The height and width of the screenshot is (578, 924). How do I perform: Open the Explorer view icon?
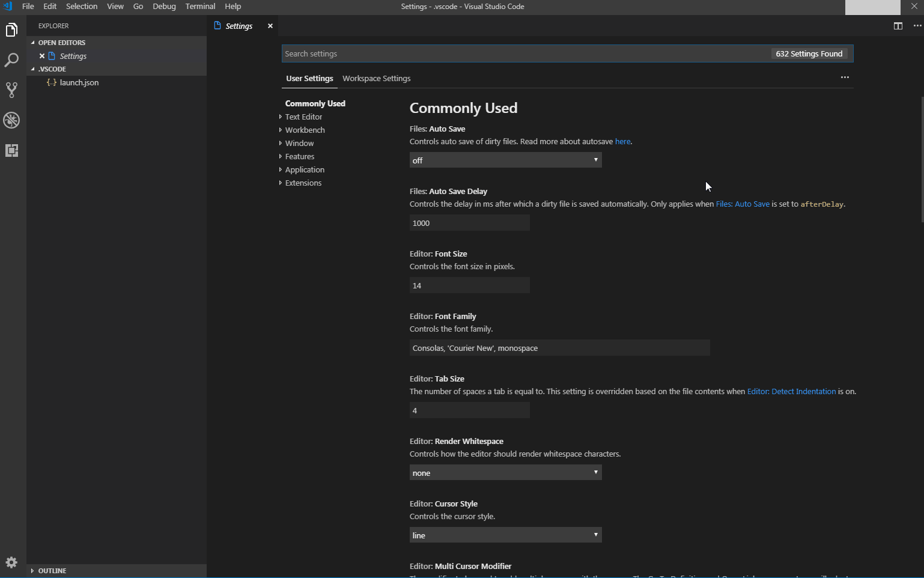(11, 29)
